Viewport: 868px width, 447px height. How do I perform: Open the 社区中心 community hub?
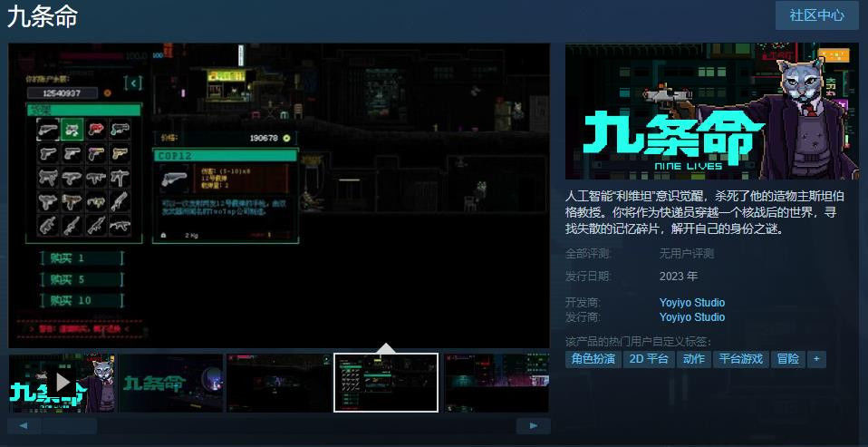[x=816, y=15]
